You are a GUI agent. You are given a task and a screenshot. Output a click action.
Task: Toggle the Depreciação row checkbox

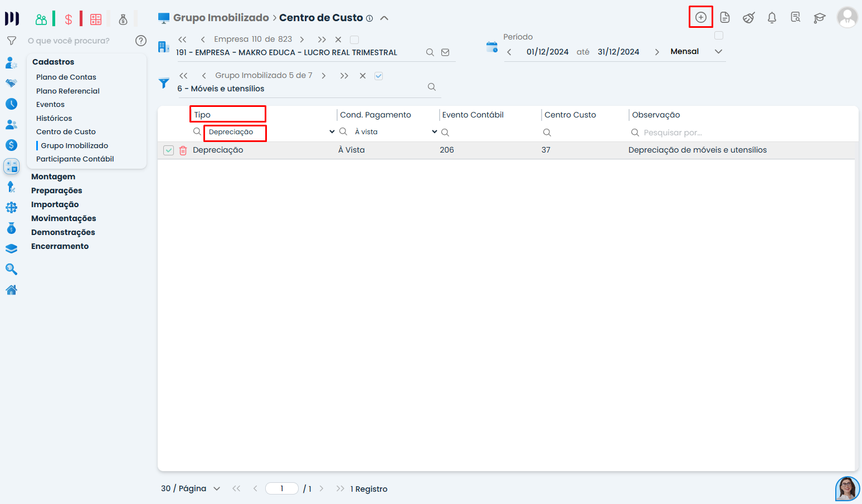click(x=169, y=150)
